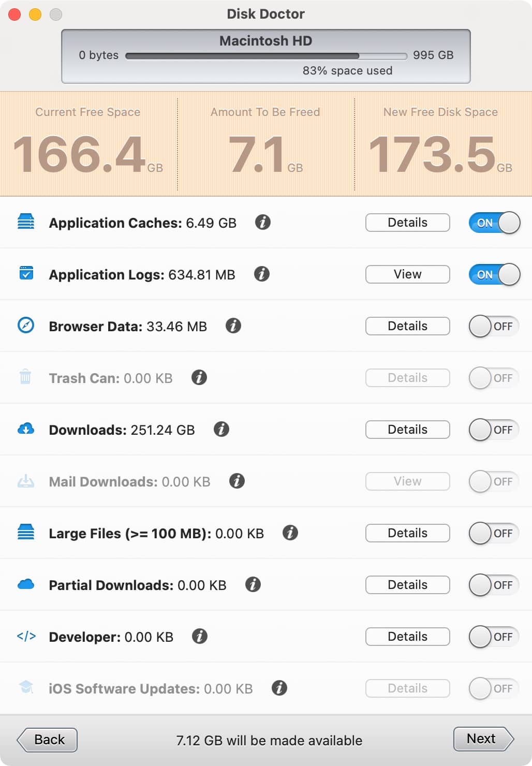Show info for Trash Can
Screen dimensions: 532x766
(199, 377)
